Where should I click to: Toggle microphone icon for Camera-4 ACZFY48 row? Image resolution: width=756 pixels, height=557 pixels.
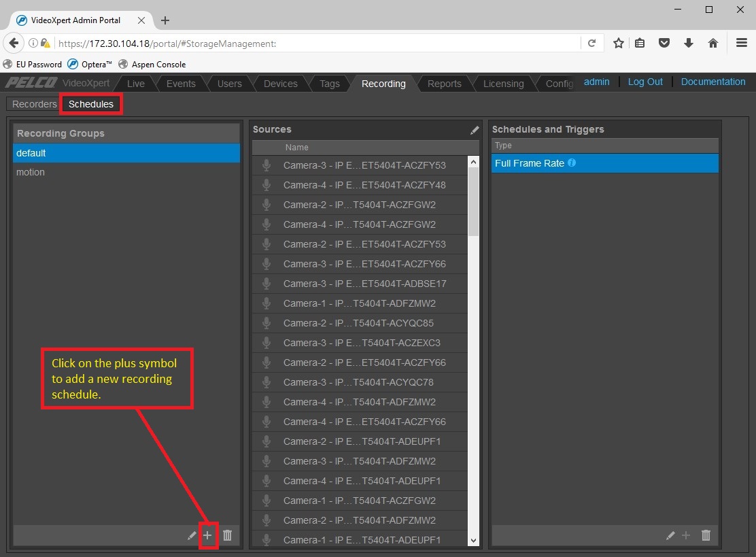(267, 185)
